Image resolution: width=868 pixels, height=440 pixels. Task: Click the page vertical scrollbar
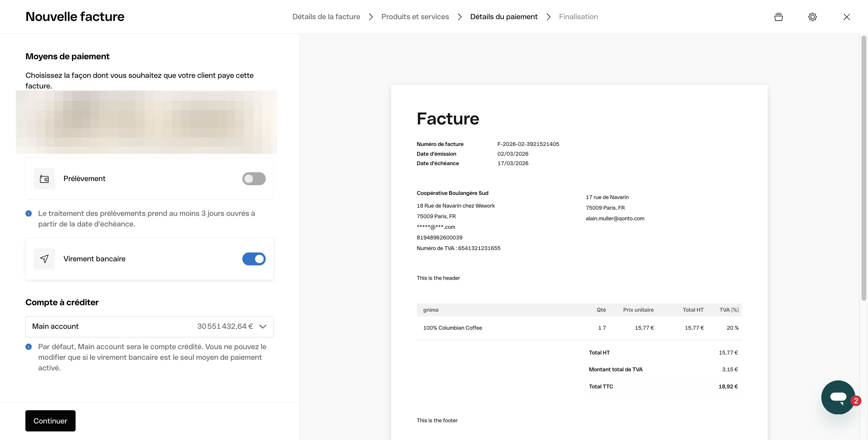(863, 168)
